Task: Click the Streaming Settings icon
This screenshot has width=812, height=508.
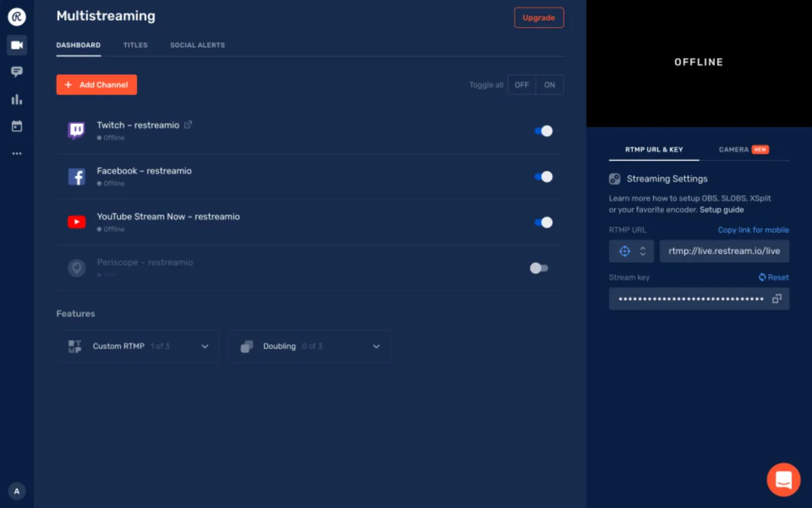Action: [614, 179]
